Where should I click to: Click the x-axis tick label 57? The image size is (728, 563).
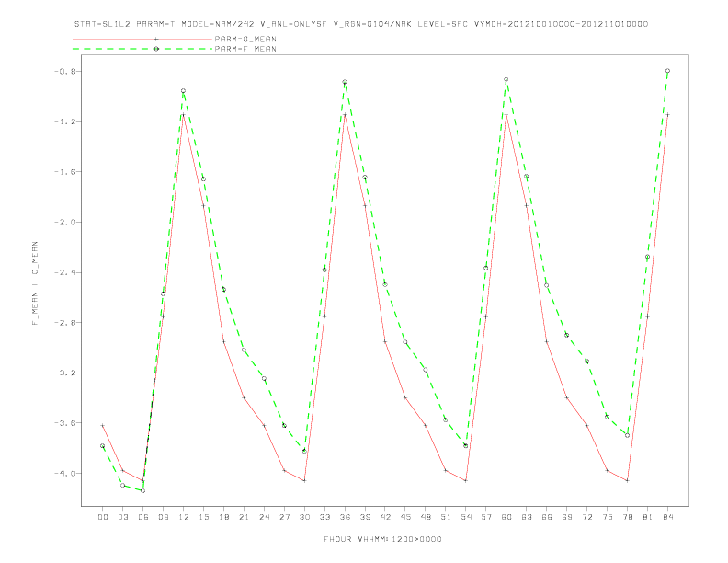pyautogui.click(x=486, y=517)
